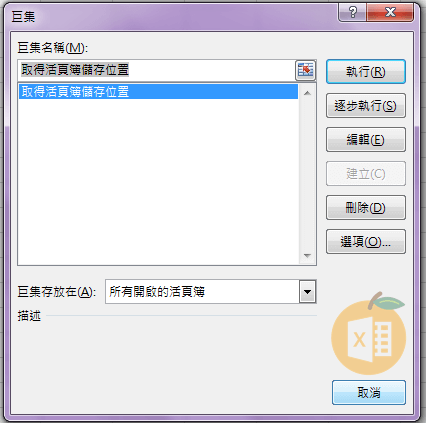Click the Excel orange logo watermark

click(x=369, y=334)
